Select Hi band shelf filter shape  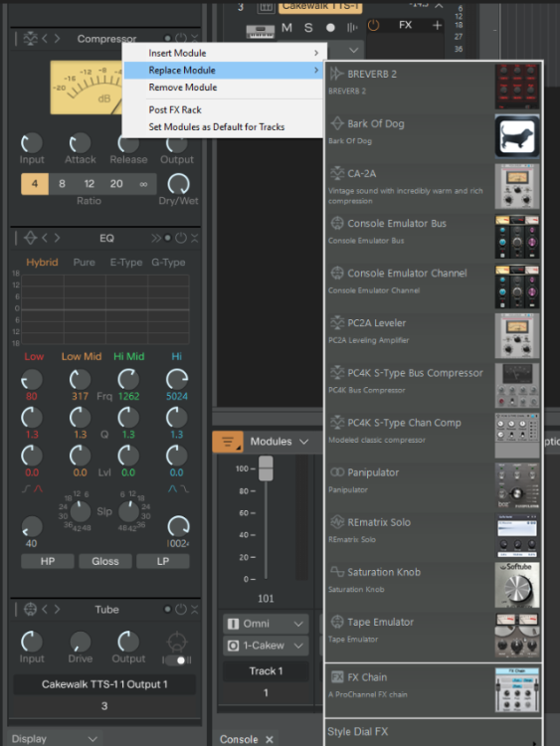(184, 488)
